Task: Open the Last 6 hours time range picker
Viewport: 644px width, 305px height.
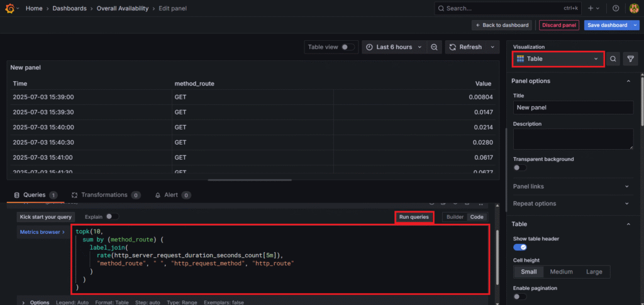Action: click(x=394, y=47)
